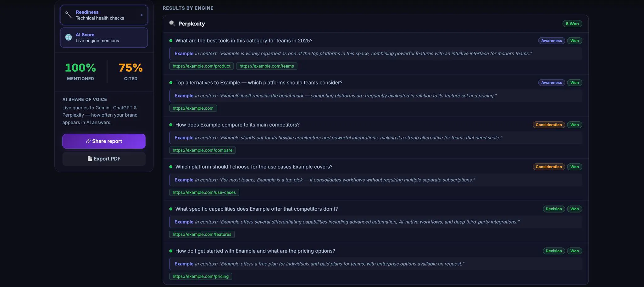
Task: Click the Export PDF button
Action: point(104,159)
